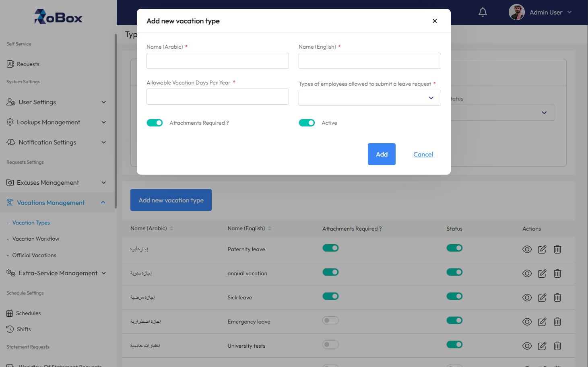Toggle Emergency leave attachments required switch
This screenshot has width=588, height=367.
coord(330,320)
